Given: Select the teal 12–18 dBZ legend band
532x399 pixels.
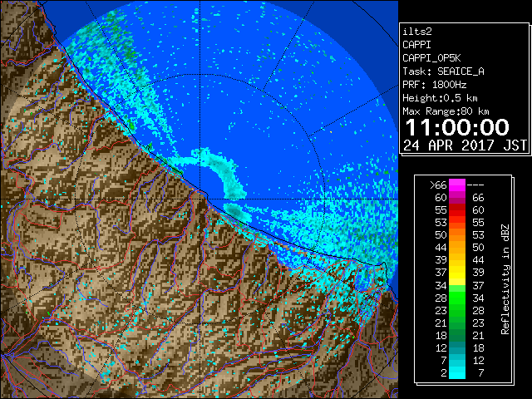Looking at the screenshot, I should (x=457, y=347).
